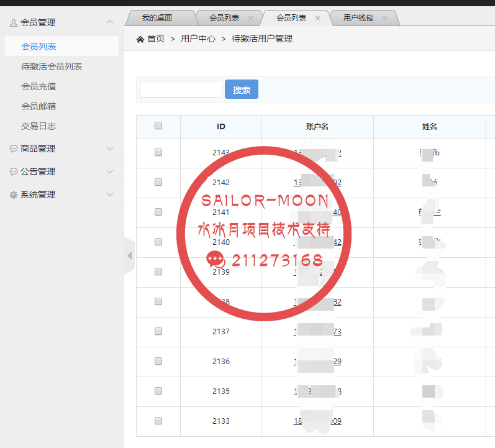495x448 pixels.
Task: Click the ID column header
Action: [220, 127]
